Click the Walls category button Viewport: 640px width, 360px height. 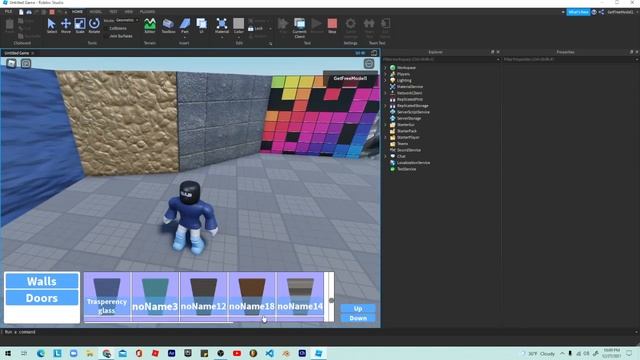tap(42, 281)
